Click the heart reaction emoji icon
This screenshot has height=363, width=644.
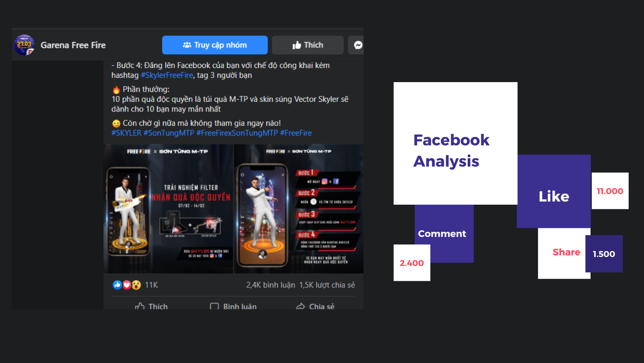tap(127, 285)
